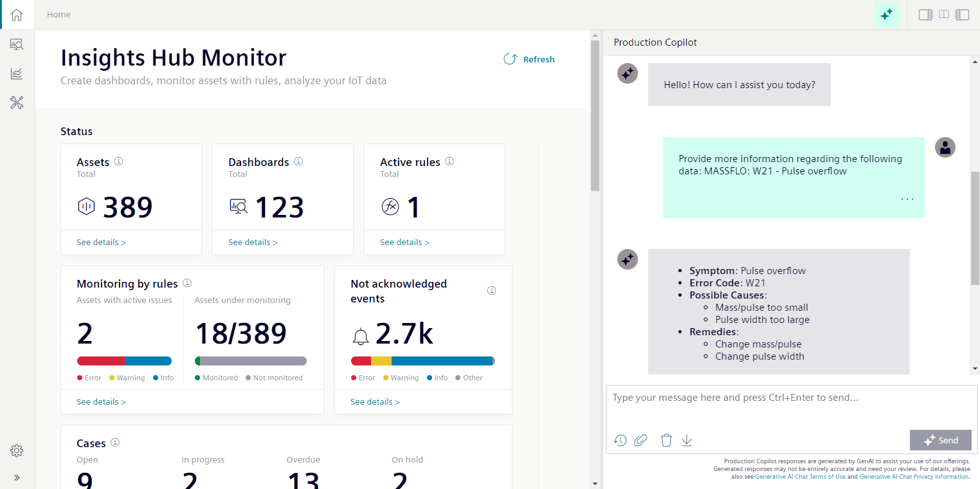Click Home breadcrumb in top bar

[59, 14]
